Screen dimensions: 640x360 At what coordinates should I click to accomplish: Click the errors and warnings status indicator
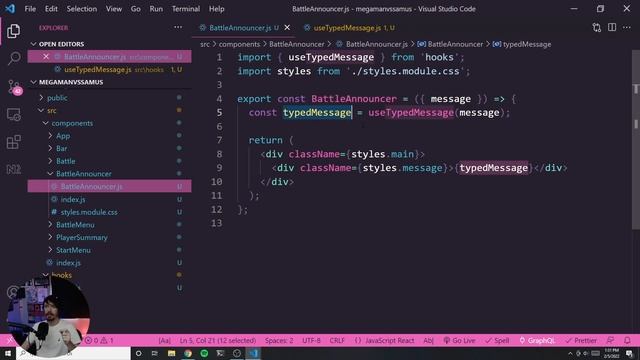[x=99, y=340]
